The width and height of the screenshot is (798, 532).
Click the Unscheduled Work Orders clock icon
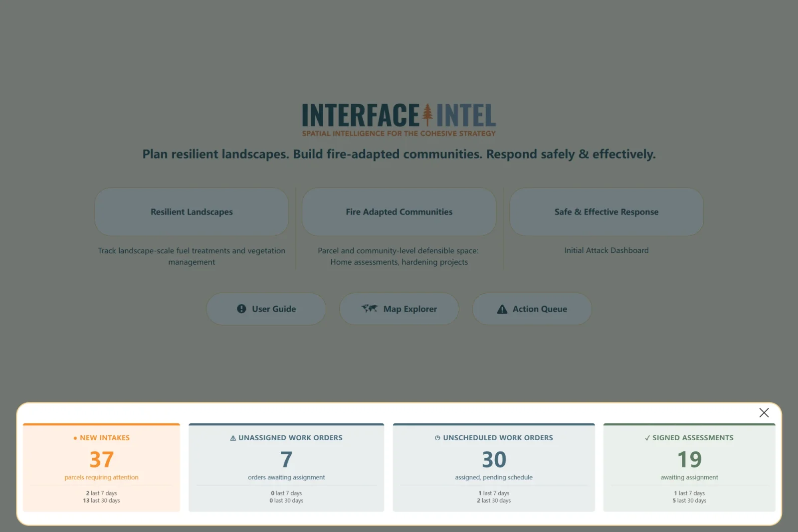[437, 438]
